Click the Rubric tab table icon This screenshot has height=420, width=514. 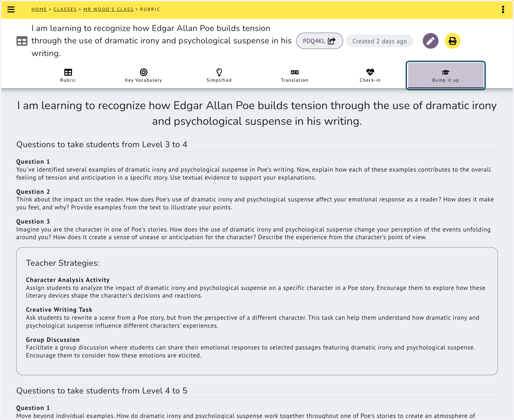[68, 72]
